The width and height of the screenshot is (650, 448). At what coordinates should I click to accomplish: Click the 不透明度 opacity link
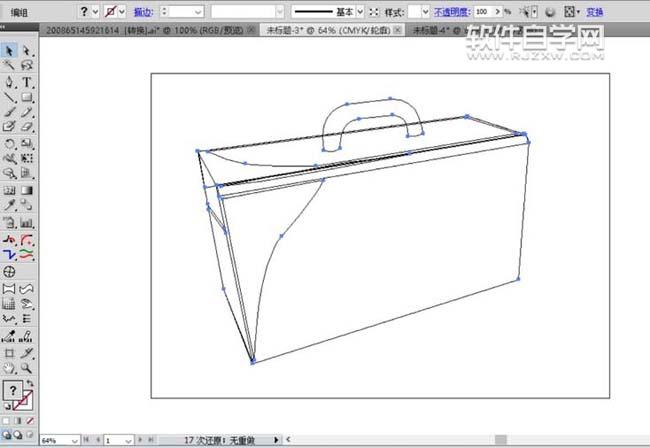pos(451,12)
